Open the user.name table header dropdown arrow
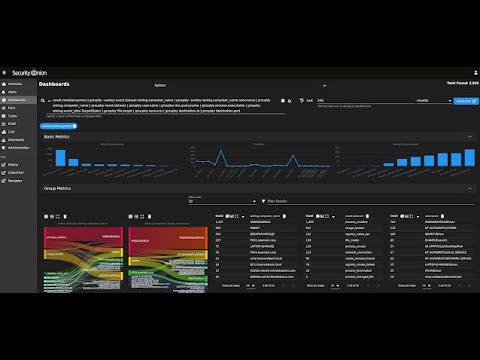This screenshot has width=480, height=360. [x=418, y=217]
